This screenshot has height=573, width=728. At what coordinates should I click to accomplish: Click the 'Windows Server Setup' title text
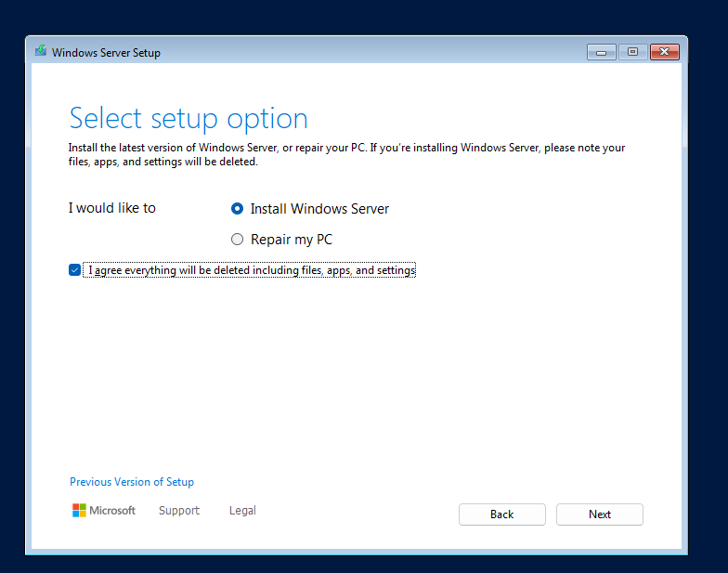click(x=106, y=53)
